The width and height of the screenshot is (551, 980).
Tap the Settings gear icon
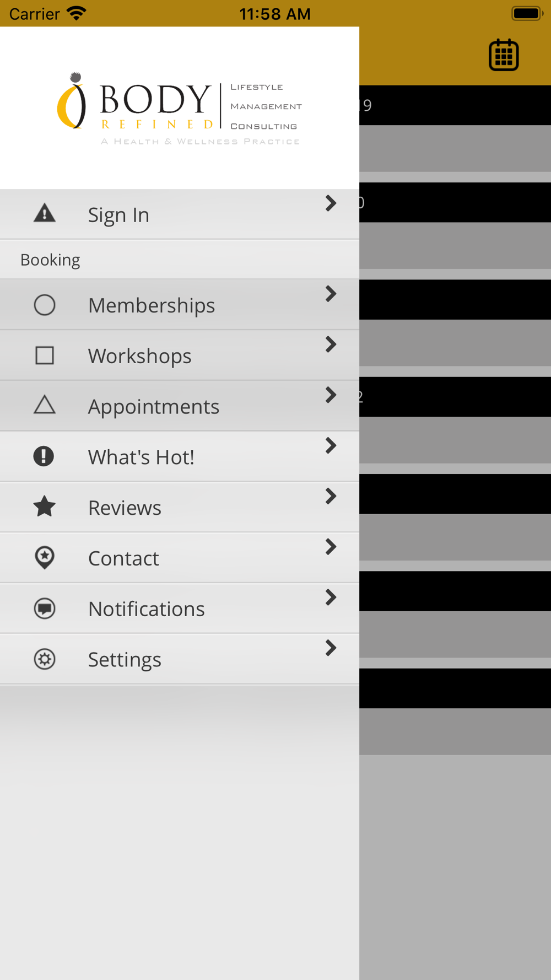(x=45, y=659)
